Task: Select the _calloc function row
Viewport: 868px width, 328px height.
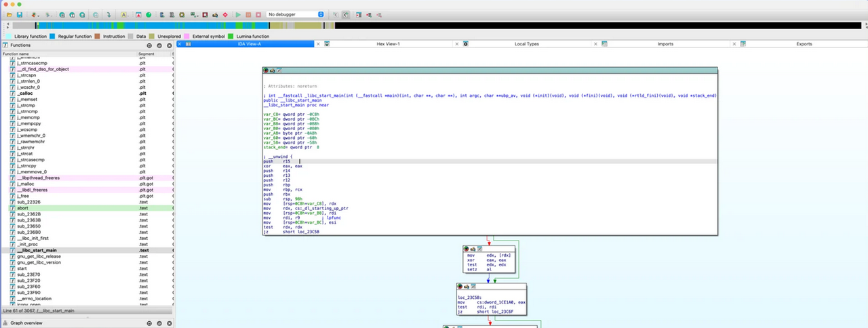Action: tap(87, 93)
